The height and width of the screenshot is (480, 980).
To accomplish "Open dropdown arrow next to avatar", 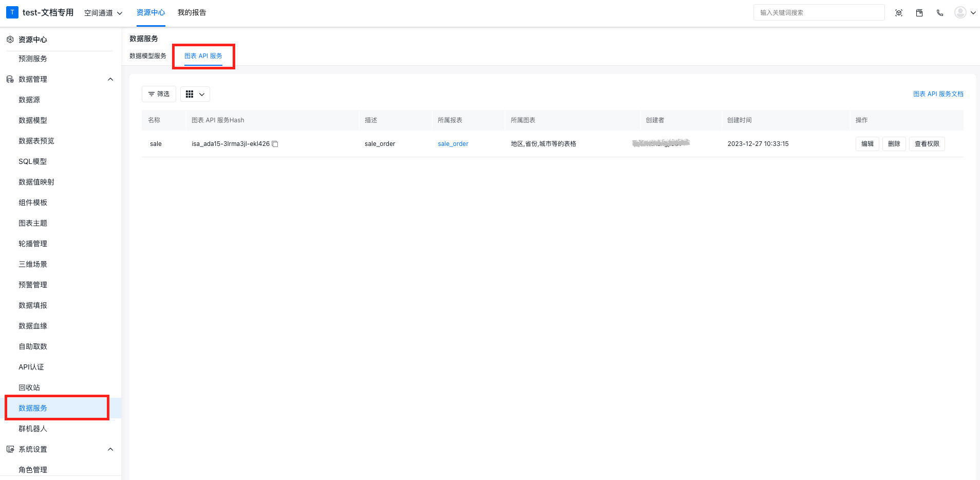I will pyautogui.click(x=973, y=13).
